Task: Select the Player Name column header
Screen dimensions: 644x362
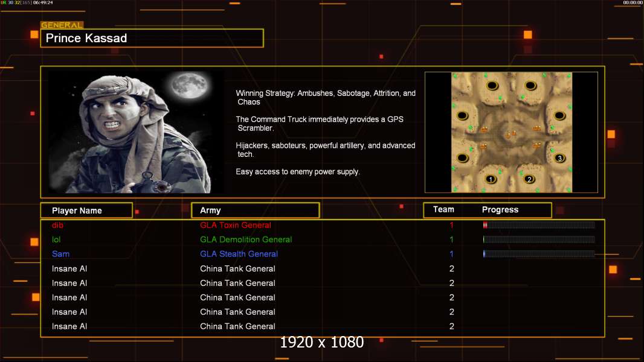Action: (86, 211)
